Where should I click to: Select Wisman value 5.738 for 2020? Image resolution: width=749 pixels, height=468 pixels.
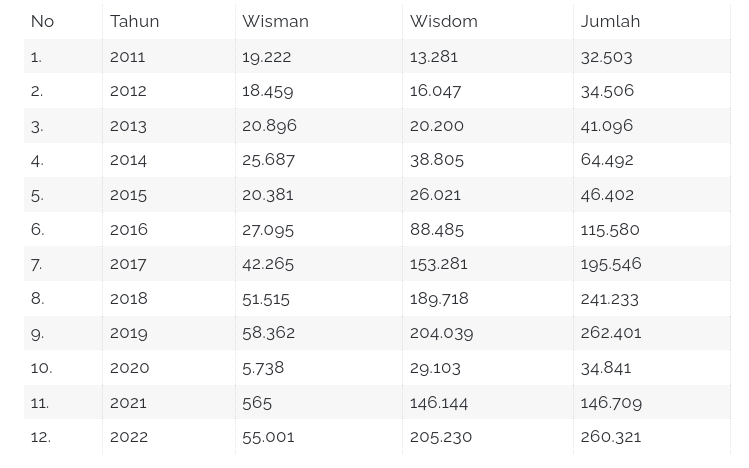pos(263,368)
